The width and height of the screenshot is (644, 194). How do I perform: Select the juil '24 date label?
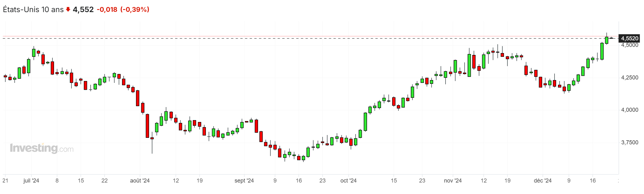[31, 181]
